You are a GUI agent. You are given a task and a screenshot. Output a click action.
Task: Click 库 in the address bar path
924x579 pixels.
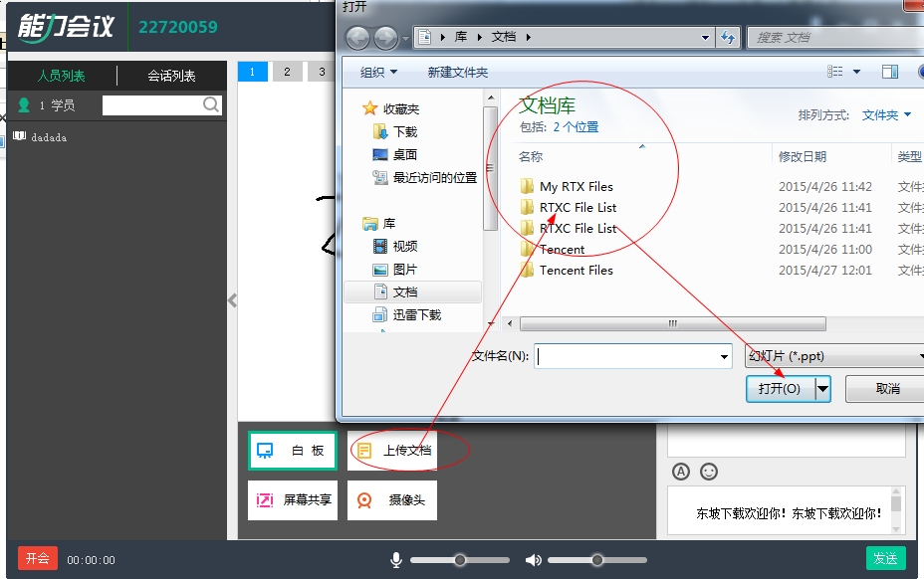click(461, 37)
